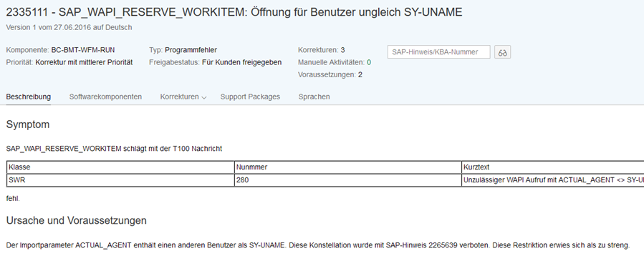Switch to the Softwarekomponenten tab
644x261 pixels.
[105, 97]
